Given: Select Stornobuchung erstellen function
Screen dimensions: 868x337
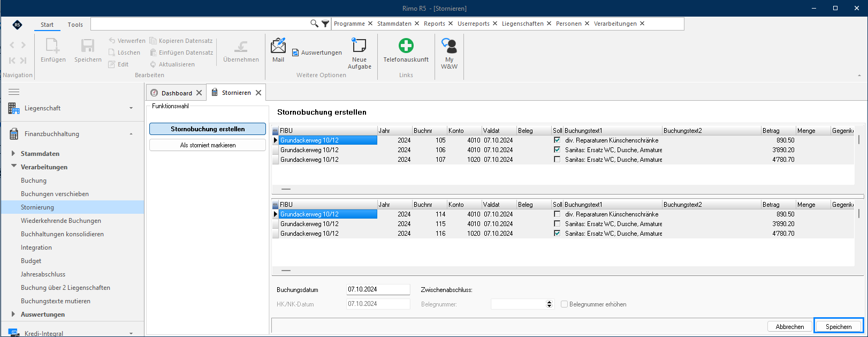Looking at the screenshot, I should click(208, 129).
